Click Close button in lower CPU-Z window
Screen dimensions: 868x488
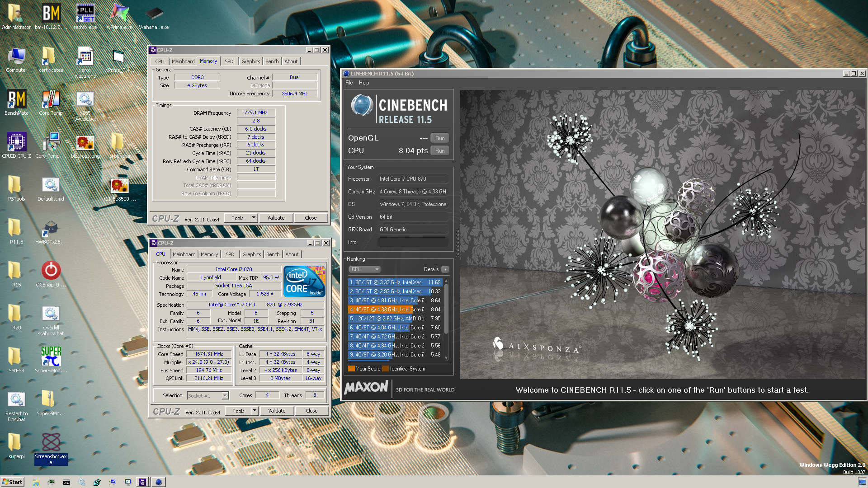coord(311,411)
